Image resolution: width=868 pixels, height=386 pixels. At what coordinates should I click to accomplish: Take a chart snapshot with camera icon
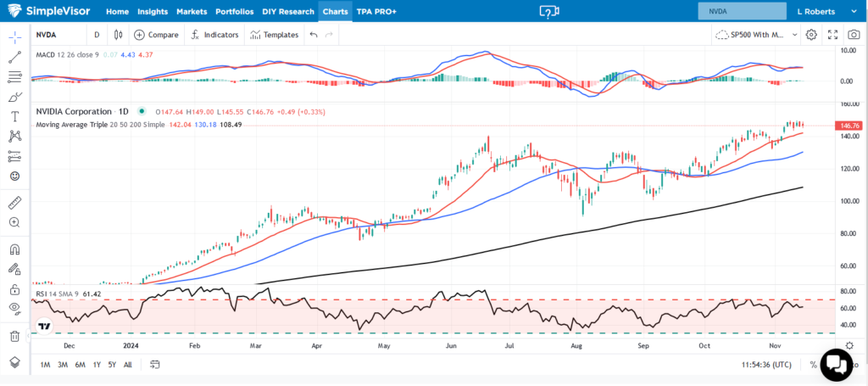pyautogui.click(x=854, y=35)
